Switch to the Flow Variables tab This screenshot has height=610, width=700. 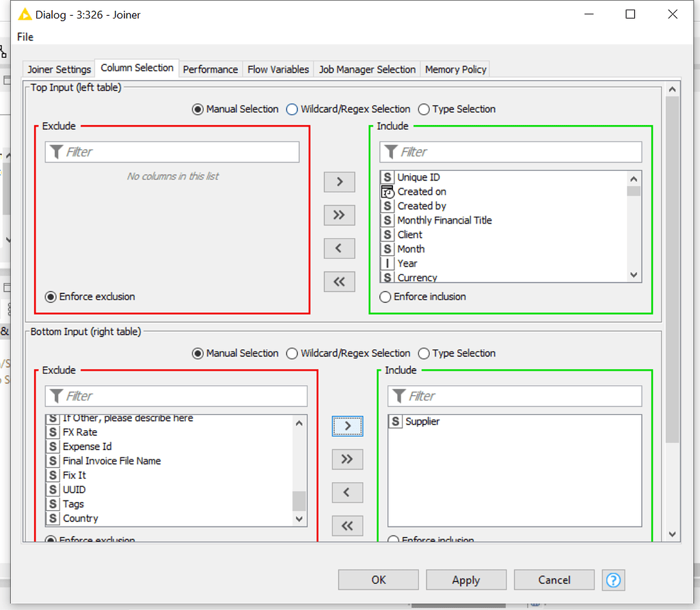coord(278,69)
